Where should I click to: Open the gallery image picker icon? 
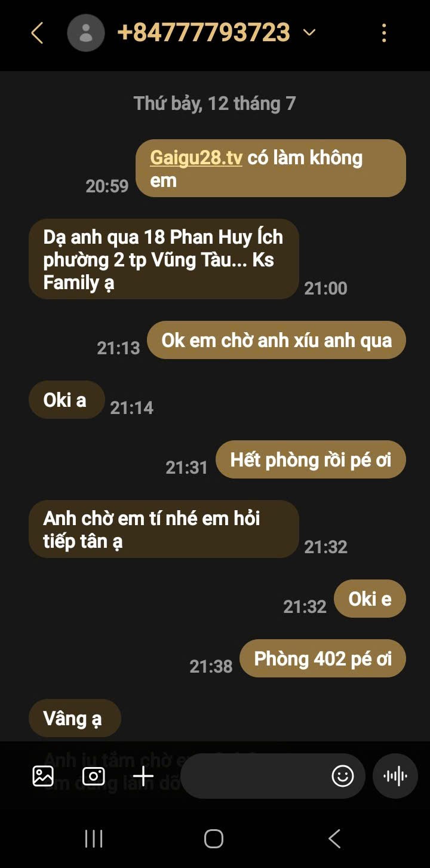(x=43, y=776)
